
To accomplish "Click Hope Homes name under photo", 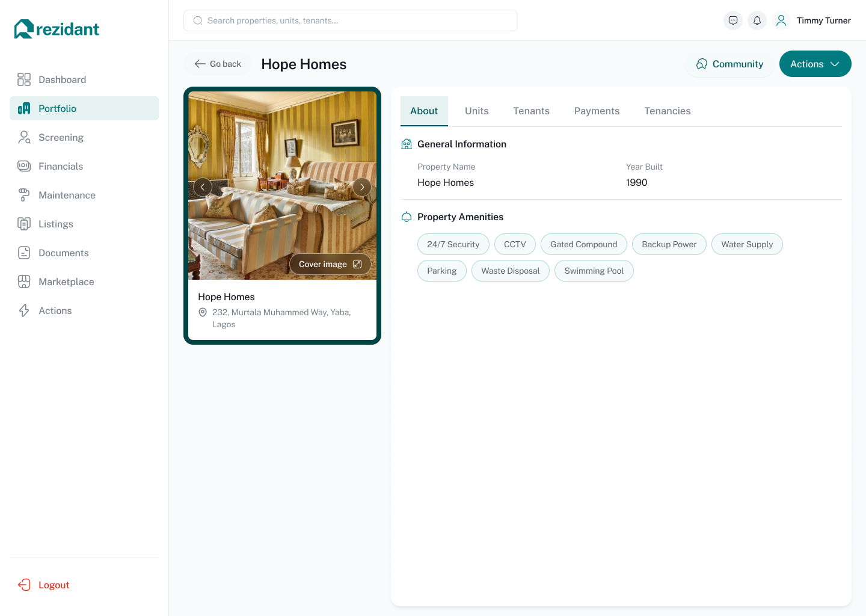I will (226, 297).
